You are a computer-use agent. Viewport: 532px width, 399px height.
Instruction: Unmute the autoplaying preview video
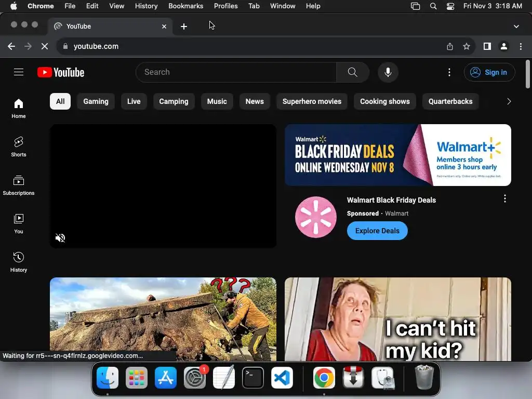60,238
